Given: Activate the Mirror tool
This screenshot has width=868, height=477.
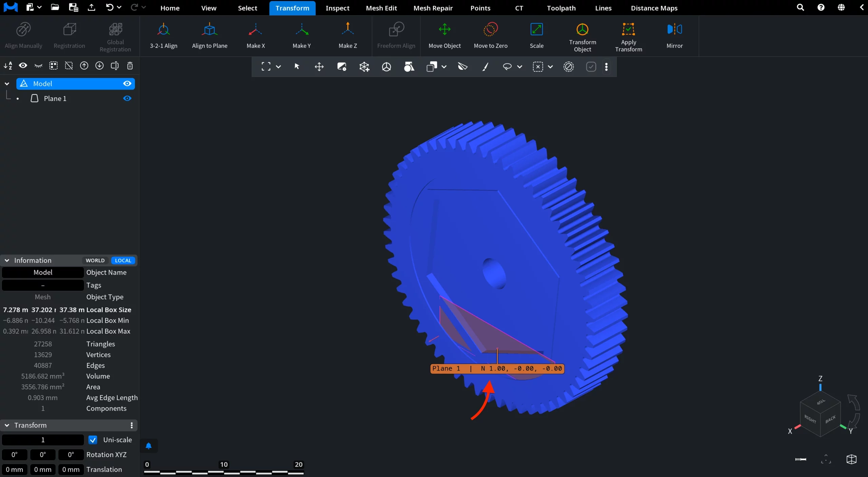Looking at the screenshot, I should click(x=674, y=36).
